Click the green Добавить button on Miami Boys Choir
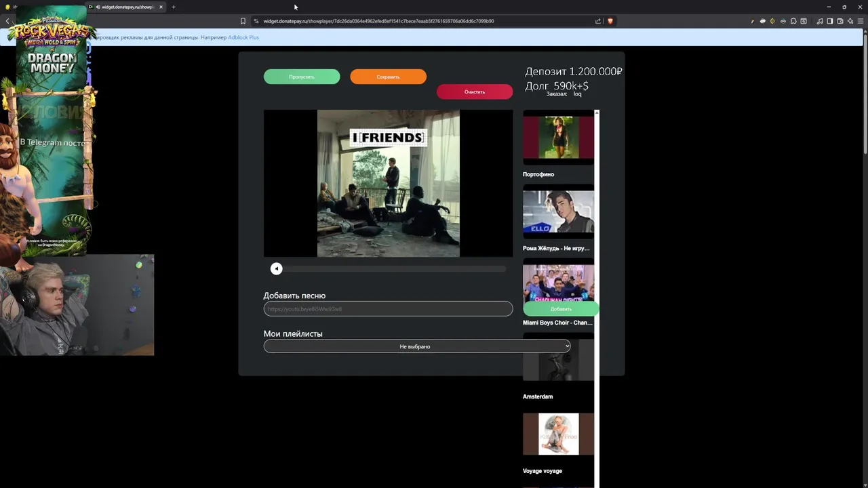Screen dimensions: 868x488 tap(561, 309)
